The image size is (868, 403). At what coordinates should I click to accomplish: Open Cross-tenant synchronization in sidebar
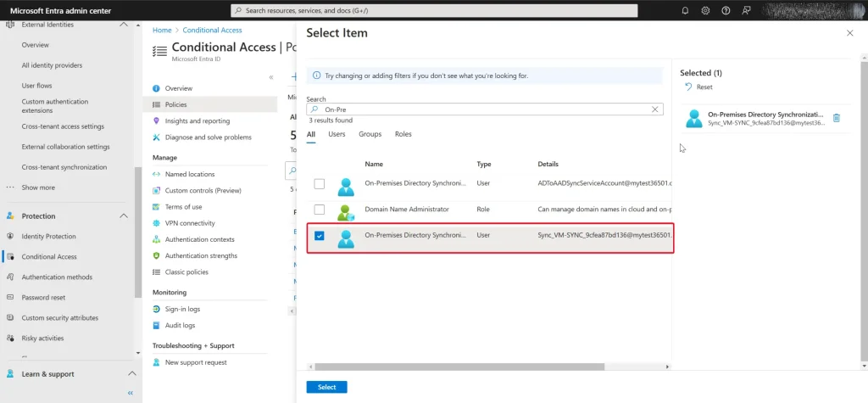click(64, 167)
